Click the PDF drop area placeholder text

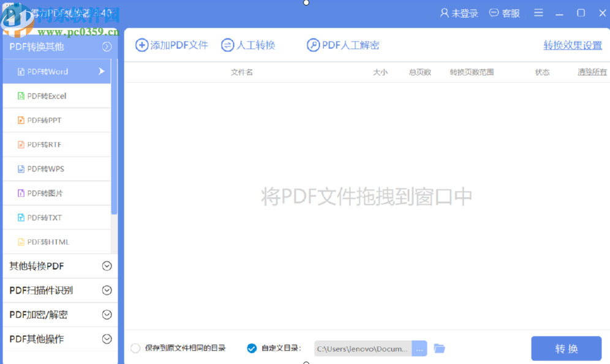[366, 196]
